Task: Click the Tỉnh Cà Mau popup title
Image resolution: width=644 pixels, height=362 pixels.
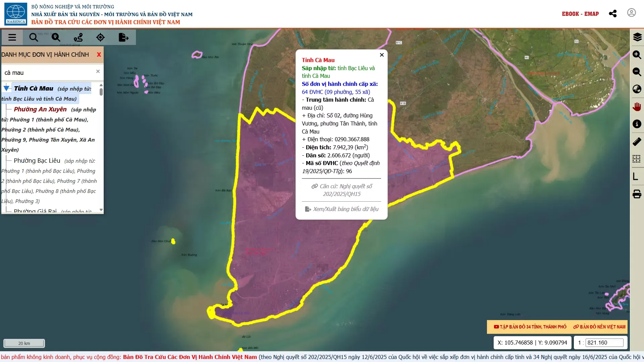Action: click(x=318, y=60)
